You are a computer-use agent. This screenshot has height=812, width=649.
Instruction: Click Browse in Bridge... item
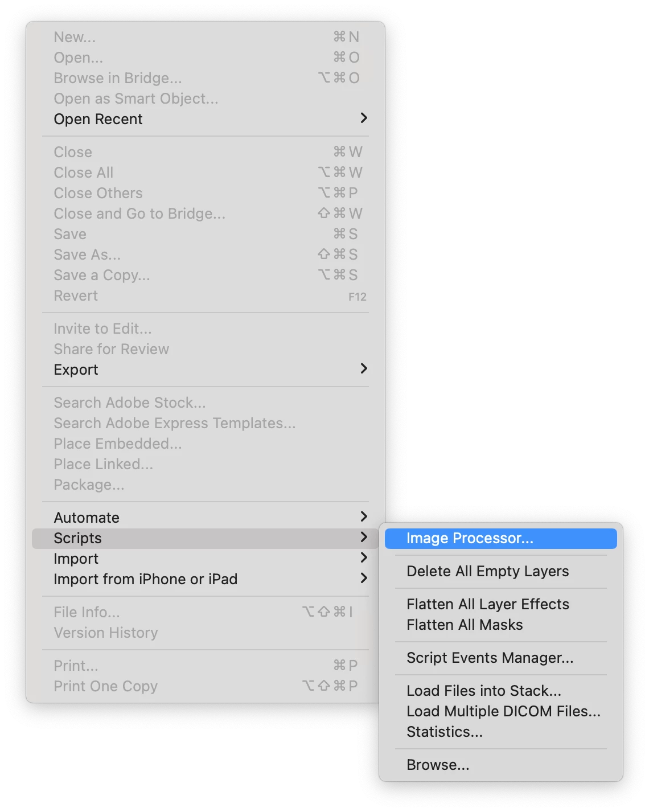click(206, 78)
